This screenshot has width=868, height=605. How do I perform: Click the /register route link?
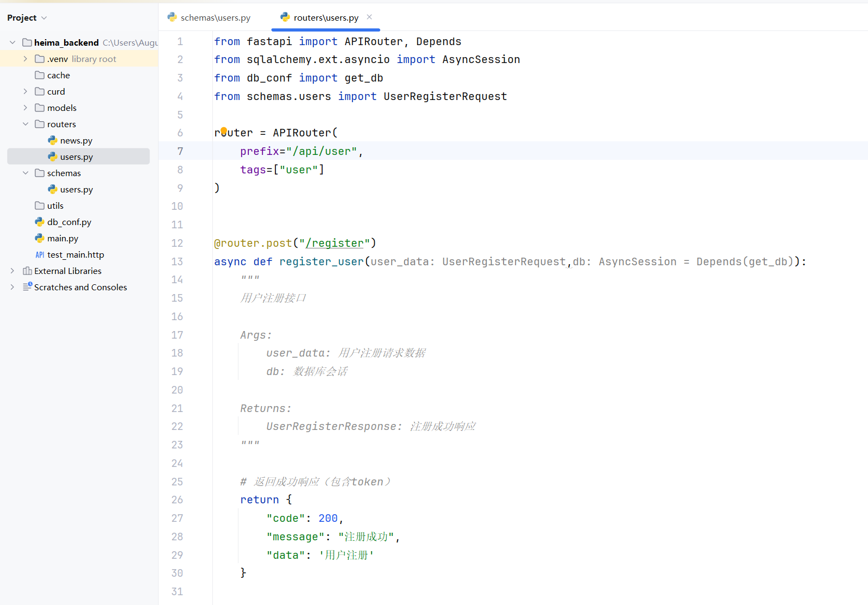click(334, 243)
